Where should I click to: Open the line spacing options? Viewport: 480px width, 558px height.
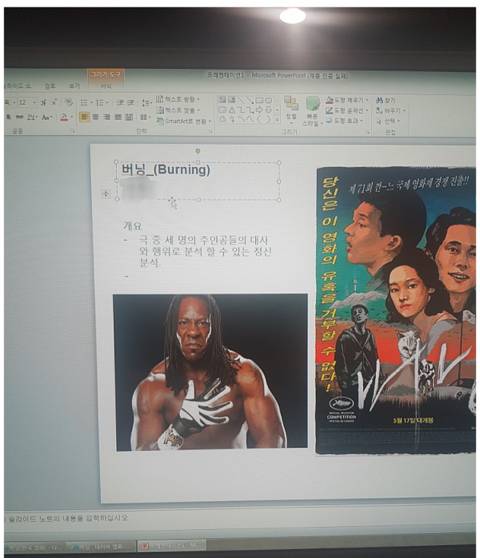point(146,103)
